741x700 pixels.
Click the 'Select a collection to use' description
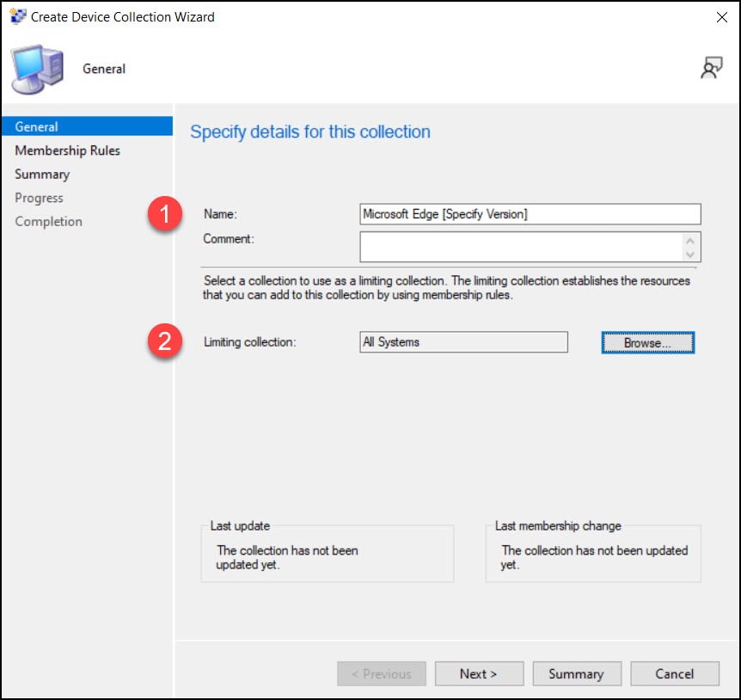click(447, 288)
